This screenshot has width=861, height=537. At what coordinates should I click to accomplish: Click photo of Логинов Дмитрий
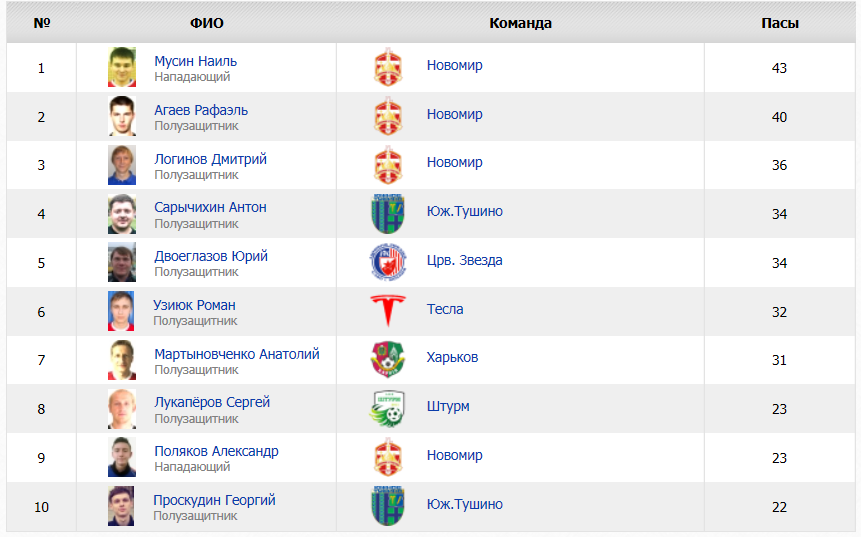pyautogui.click(x=122, y=165)
